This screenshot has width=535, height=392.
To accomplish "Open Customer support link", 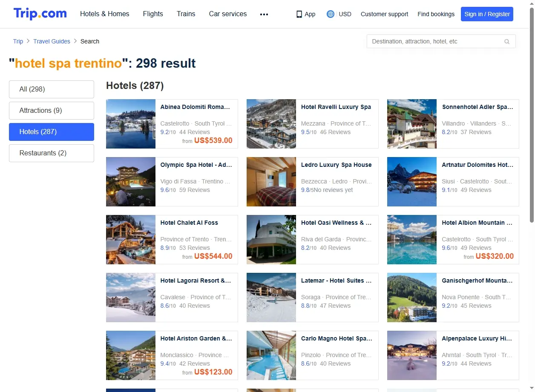I will 384,14.
